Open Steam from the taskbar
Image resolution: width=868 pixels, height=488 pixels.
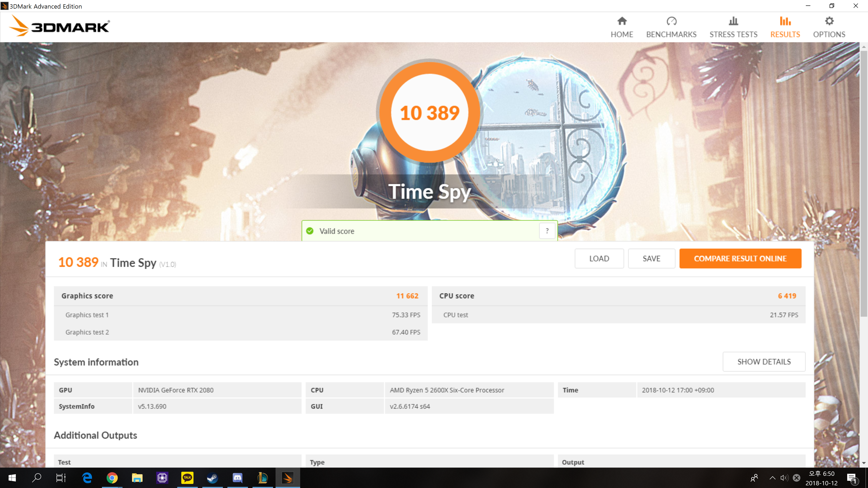(212, 478)
